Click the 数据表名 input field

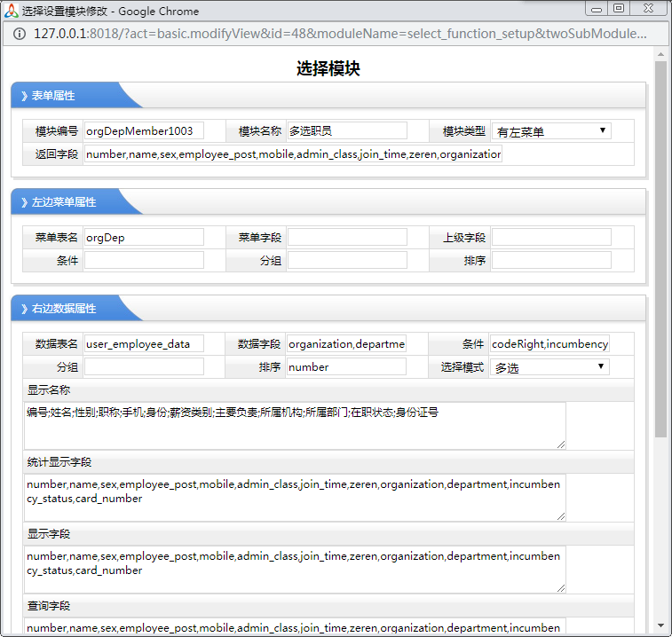tap(144, 344)
